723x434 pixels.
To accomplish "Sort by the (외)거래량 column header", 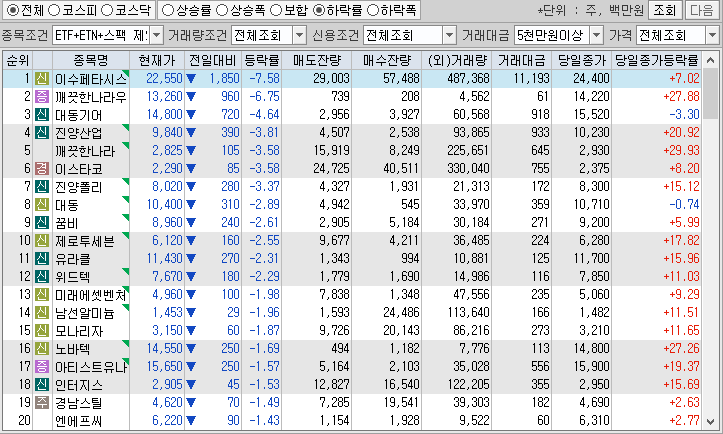I will [x=456, y=60].
